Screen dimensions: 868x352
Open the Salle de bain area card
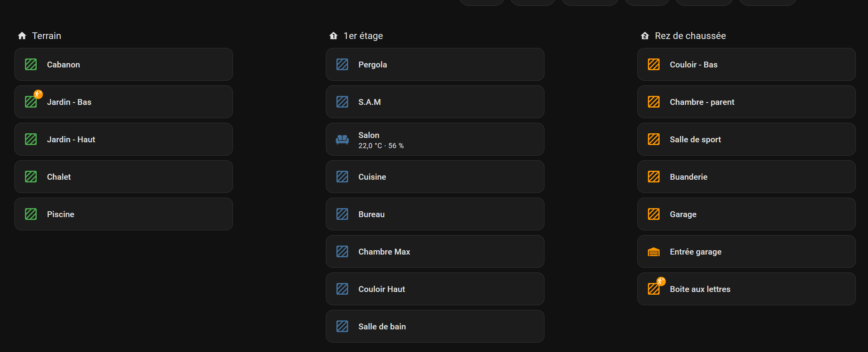click(x=435, y=326)
